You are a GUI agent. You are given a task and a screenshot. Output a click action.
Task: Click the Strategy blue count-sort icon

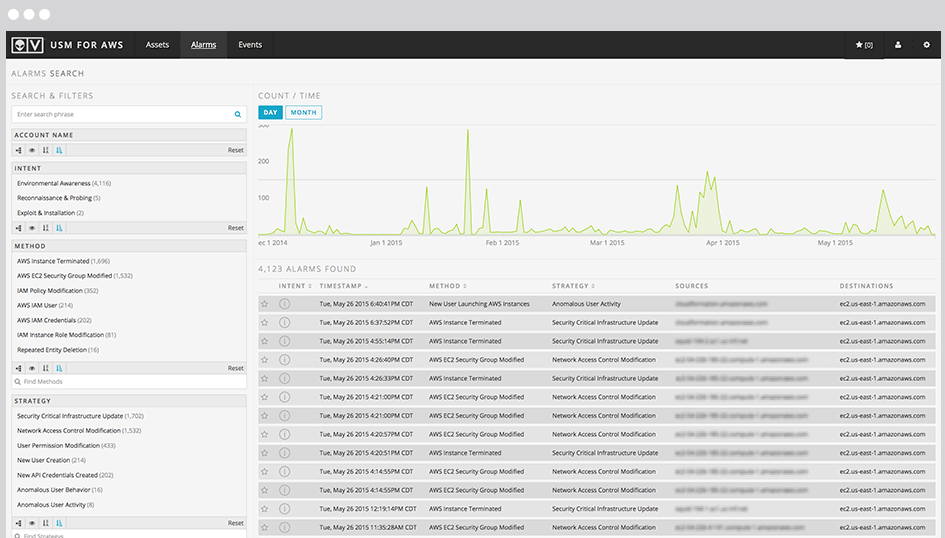59,523
